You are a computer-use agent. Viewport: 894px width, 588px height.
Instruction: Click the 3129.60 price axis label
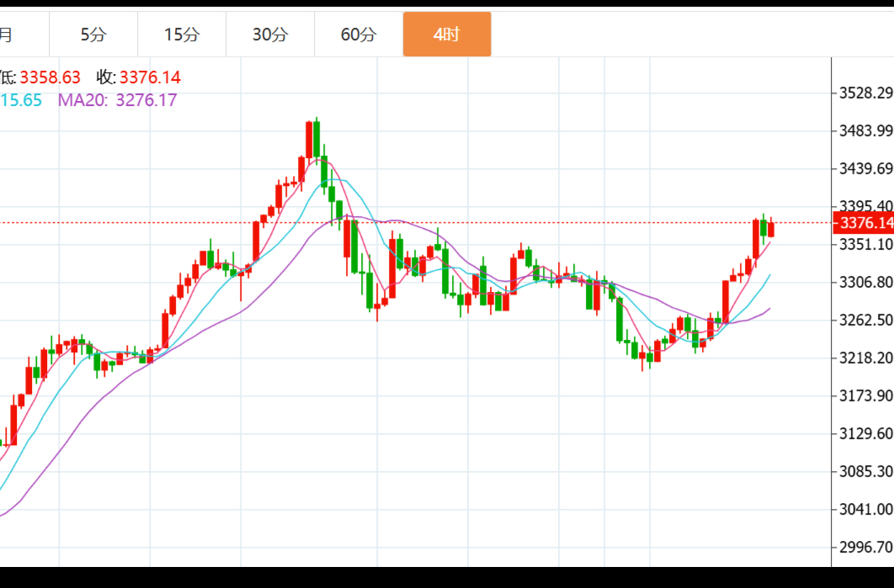click(x=865, y=433)
